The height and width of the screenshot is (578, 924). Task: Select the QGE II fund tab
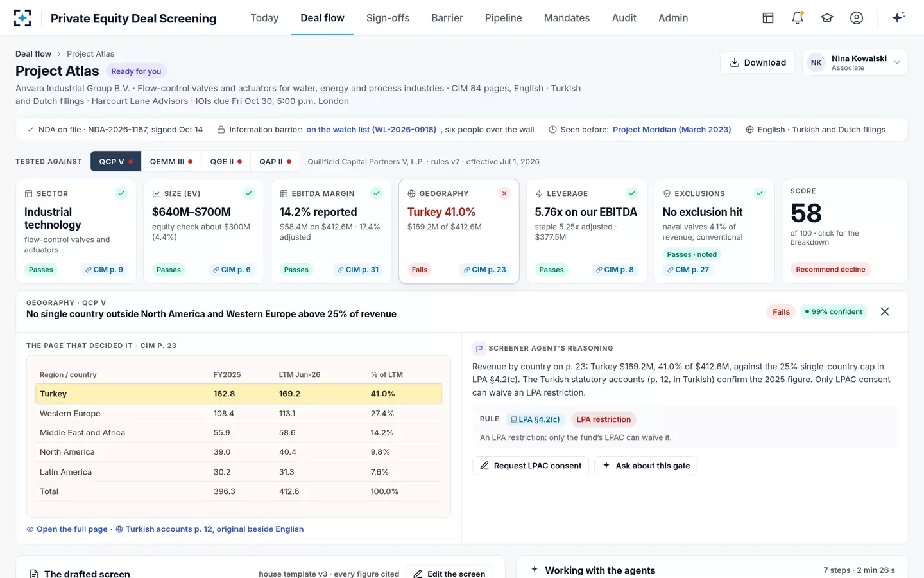(x=226, y=162)
